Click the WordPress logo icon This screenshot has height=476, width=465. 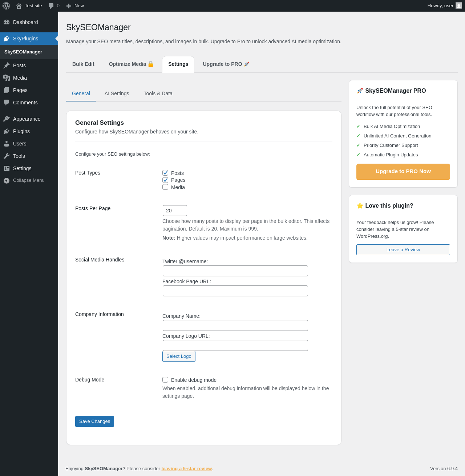[x=6, y=6]
